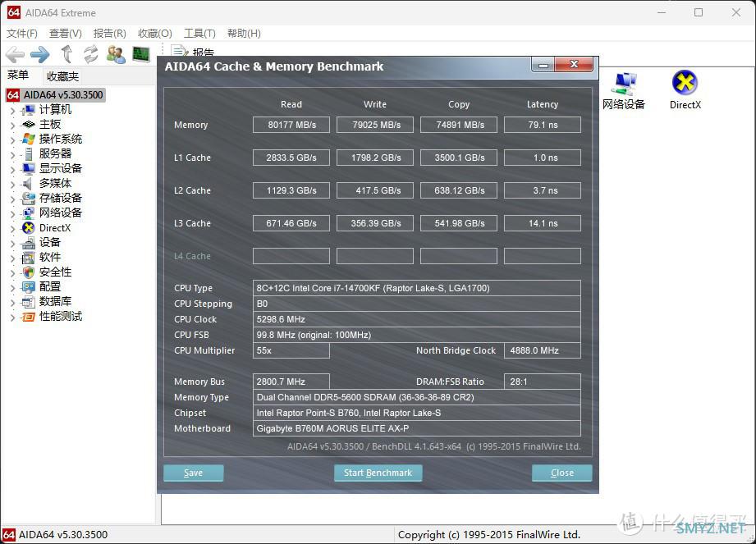Click the L3 Cache Copy value 541.98 GB/s
This screenshot has width=756, height=544.
[x=459, y=223]
